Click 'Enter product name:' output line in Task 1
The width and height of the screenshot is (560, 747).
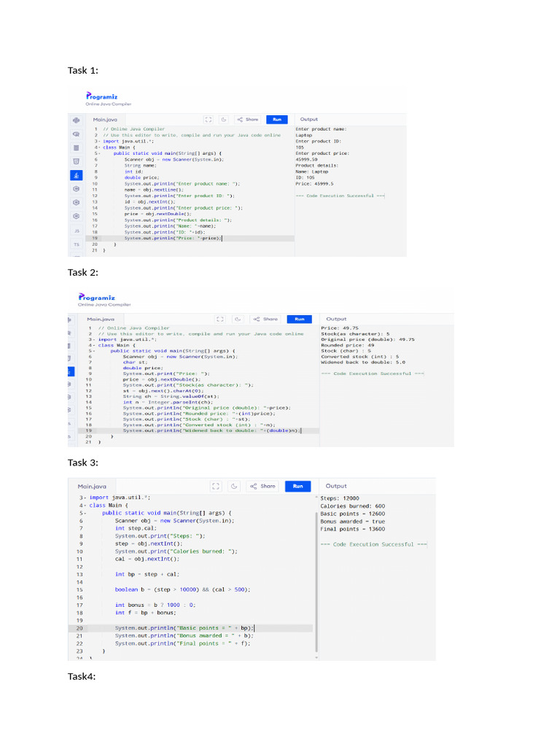click(x=321, y=129)
